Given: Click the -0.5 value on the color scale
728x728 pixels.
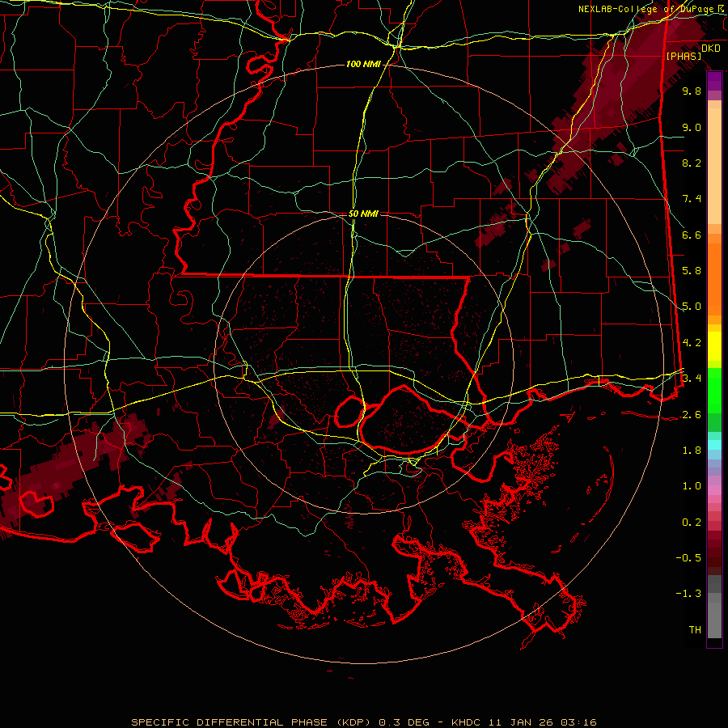Looking at the screenshot, I should 688,558.
